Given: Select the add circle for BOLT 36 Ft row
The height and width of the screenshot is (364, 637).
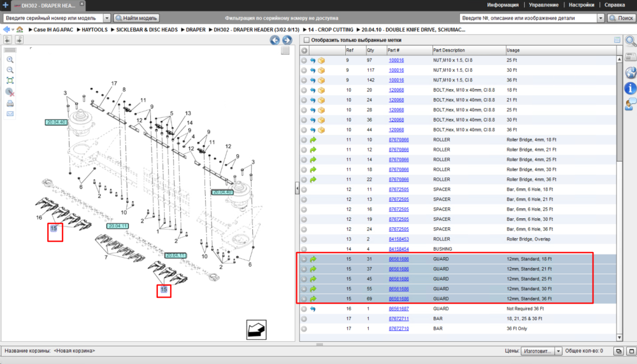Looking at the screenshot, I should click(304, 130).
